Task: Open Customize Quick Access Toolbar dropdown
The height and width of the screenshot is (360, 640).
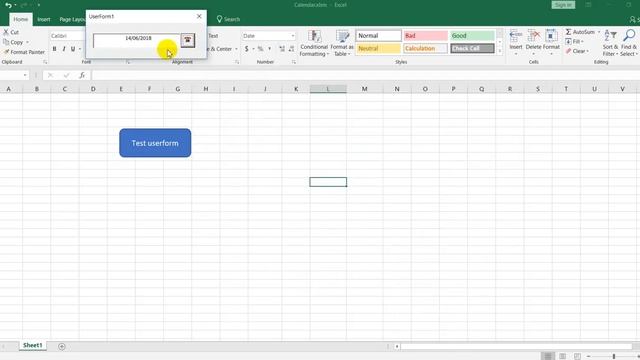Action: click(x=39, y=5)
